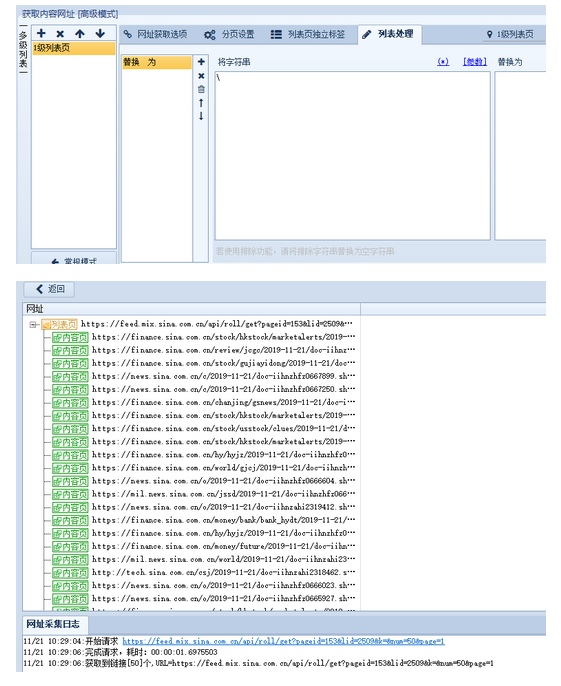561x686 pixels.
Task: Click into the 将字符串 text area
Action: point(352,155)
